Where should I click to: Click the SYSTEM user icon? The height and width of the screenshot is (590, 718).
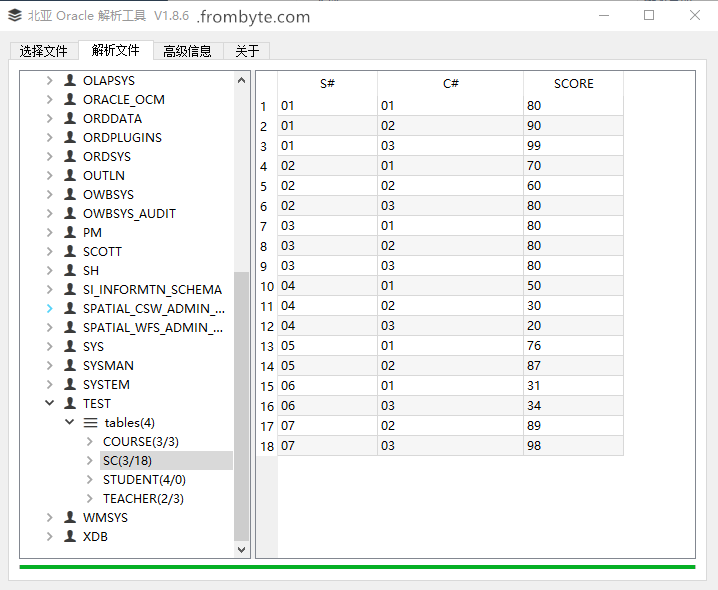pyautogui.click(x=70, y=384)
